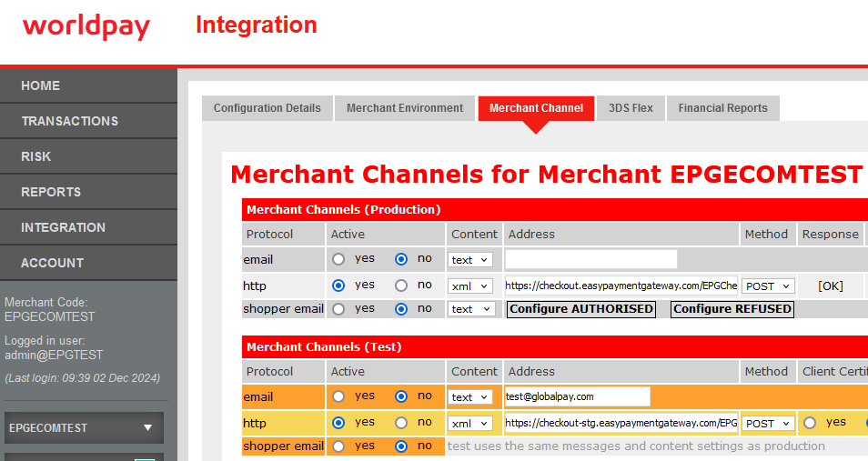
Task: Open the 3DS Flex tab
Action: click(631, 108)
